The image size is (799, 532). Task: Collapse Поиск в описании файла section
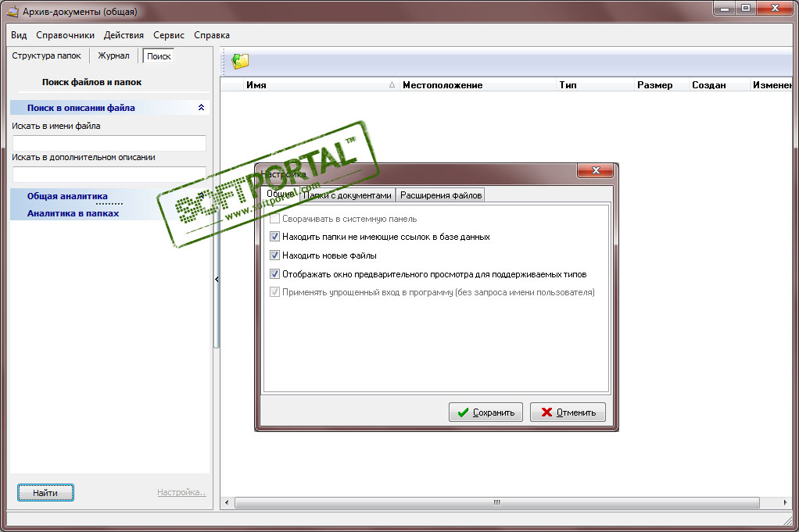[x=201, y=108]
